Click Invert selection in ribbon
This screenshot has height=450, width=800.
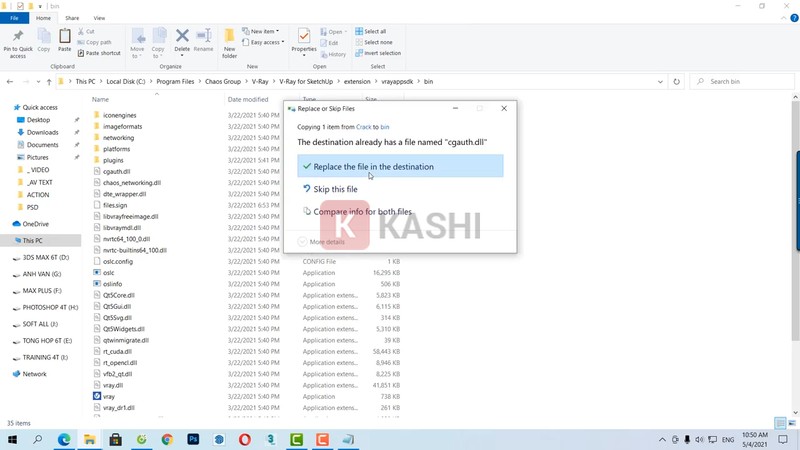pyautogui.click(x=378, y=53)
